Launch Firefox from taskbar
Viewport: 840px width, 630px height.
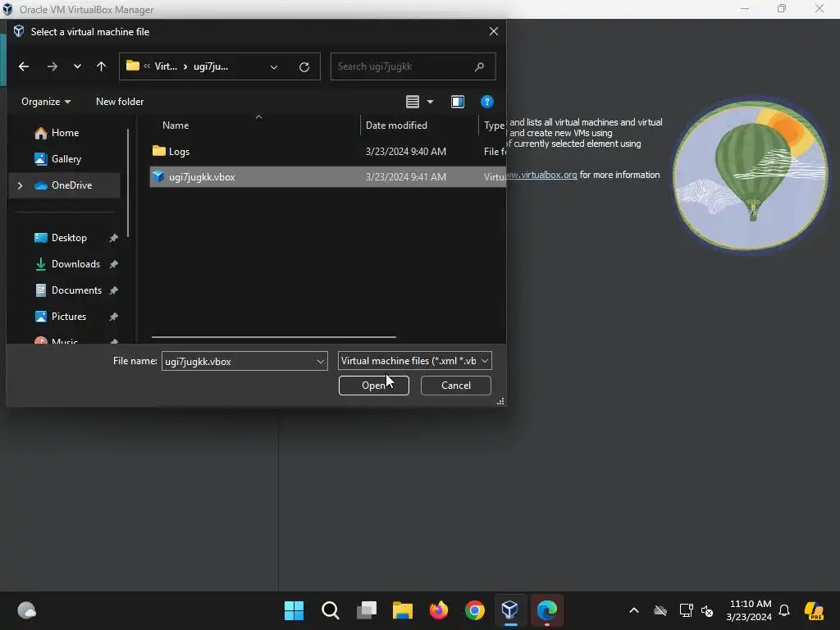439,610
